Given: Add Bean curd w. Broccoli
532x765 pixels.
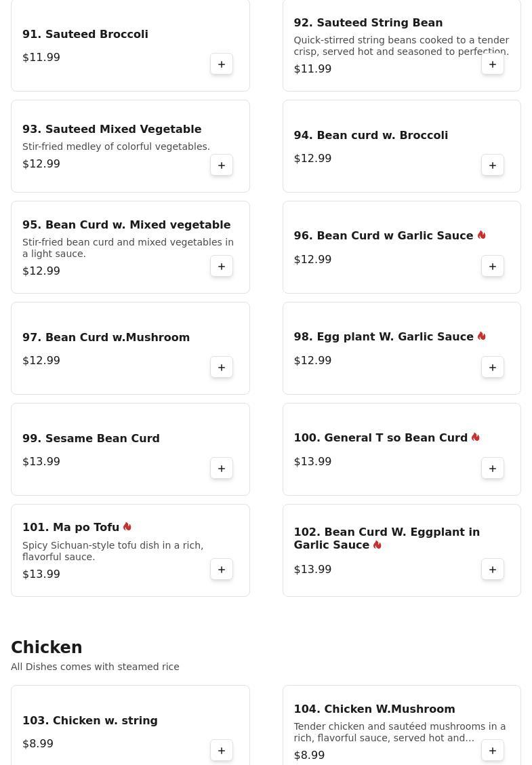Looking at the screenshot, I should pyautogui.click(x=493, y=165).
